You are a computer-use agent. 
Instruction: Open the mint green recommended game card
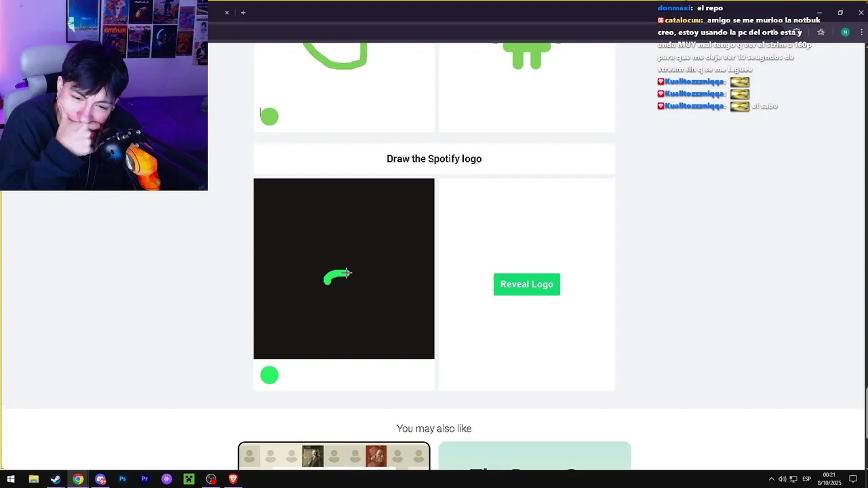tap(534, 455)
